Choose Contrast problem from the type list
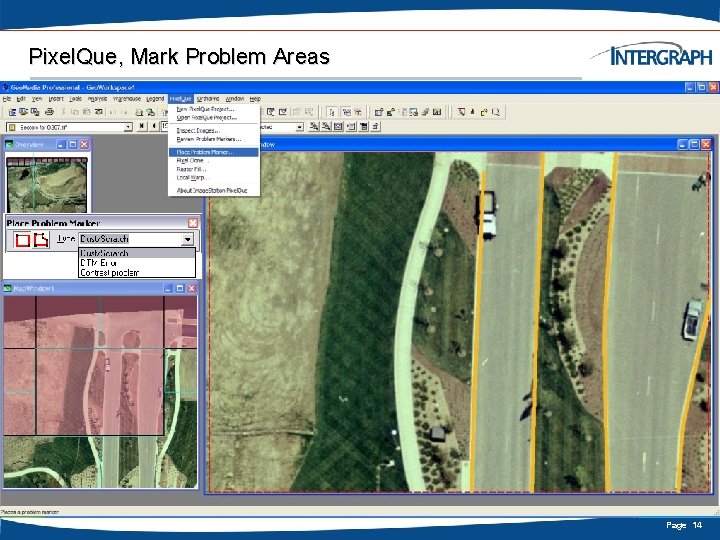The width and height of the screenshot is (720, 540). point(137,272)
